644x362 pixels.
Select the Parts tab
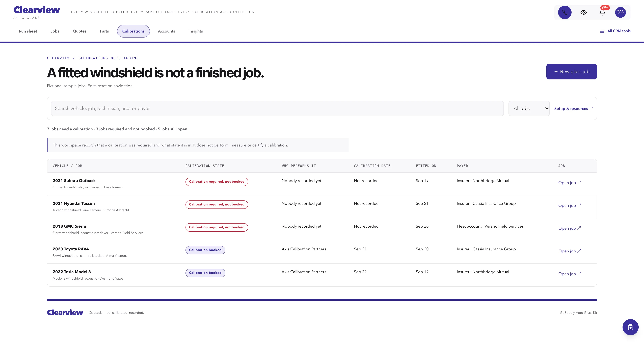tap(104, 31)
